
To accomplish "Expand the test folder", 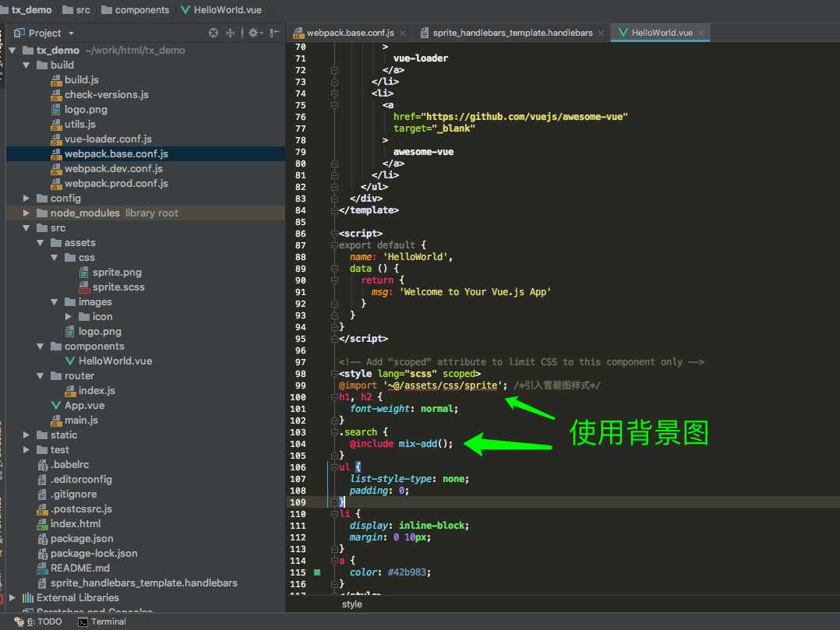I will coord(26,449).
